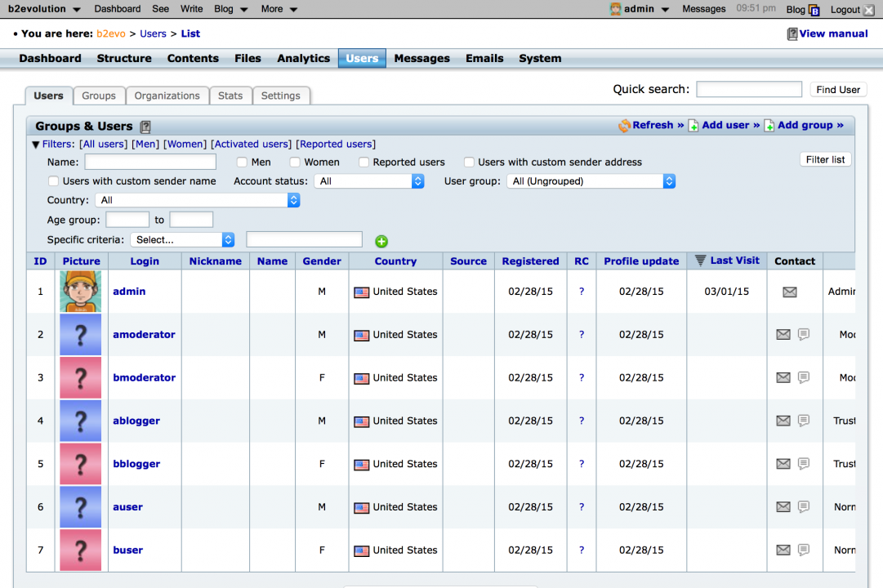Click the message bubble icon for bmoderator

pyautogui.click(x=804, y=377)
